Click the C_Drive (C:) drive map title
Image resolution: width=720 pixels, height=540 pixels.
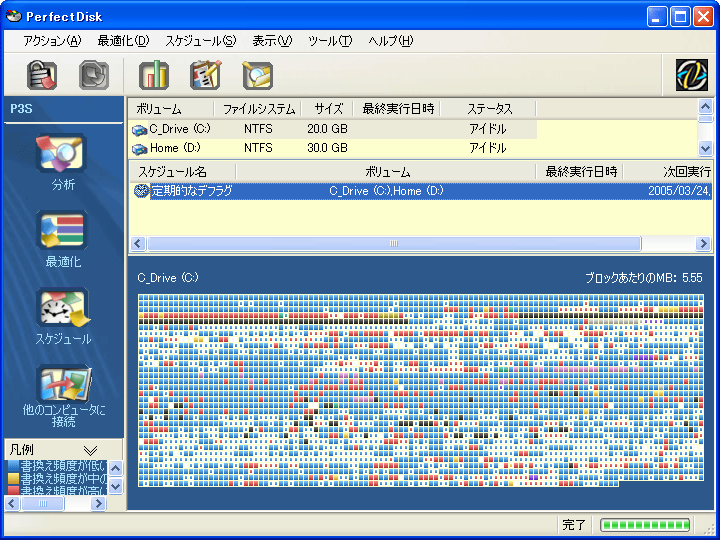[x=168, y=277]
